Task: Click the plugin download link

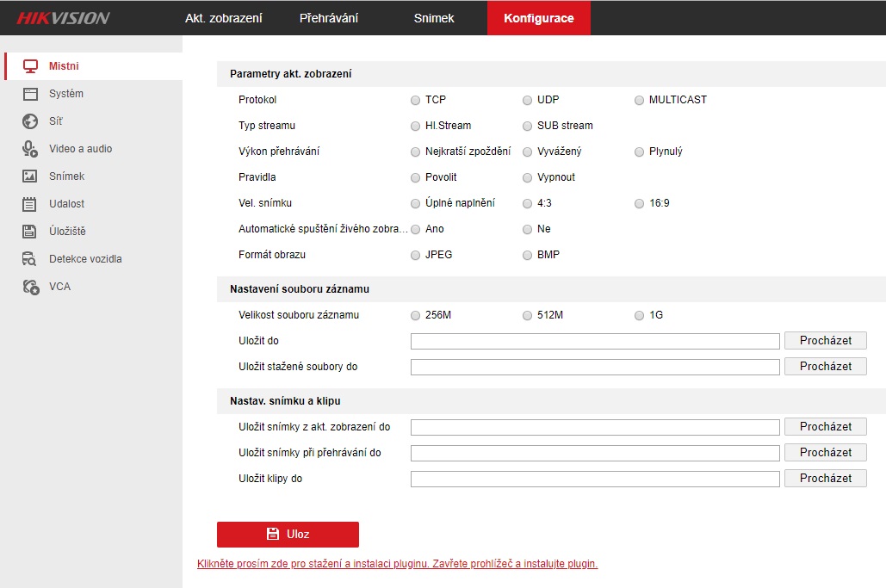Action: point(397,564)
